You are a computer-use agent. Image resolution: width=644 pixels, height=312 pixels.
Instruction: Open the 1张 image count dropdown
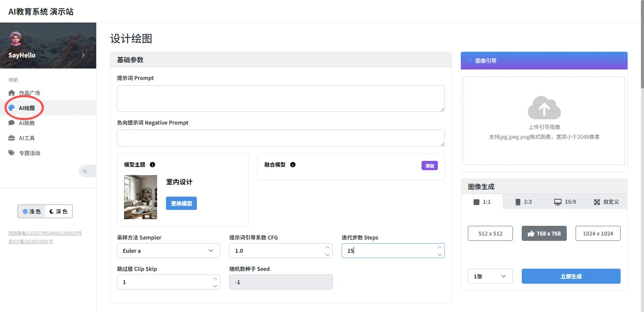[x=490, y=276]
